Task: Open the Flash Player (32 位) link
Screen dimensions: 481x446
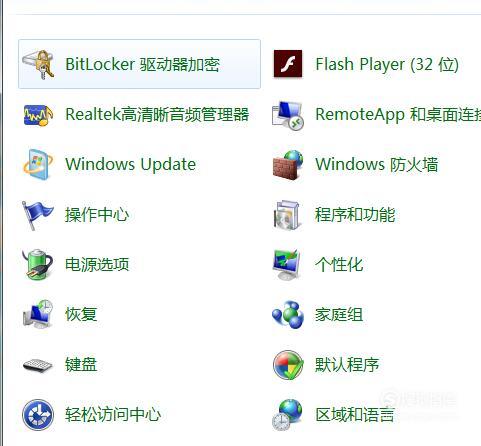Action: pos(387,64)
